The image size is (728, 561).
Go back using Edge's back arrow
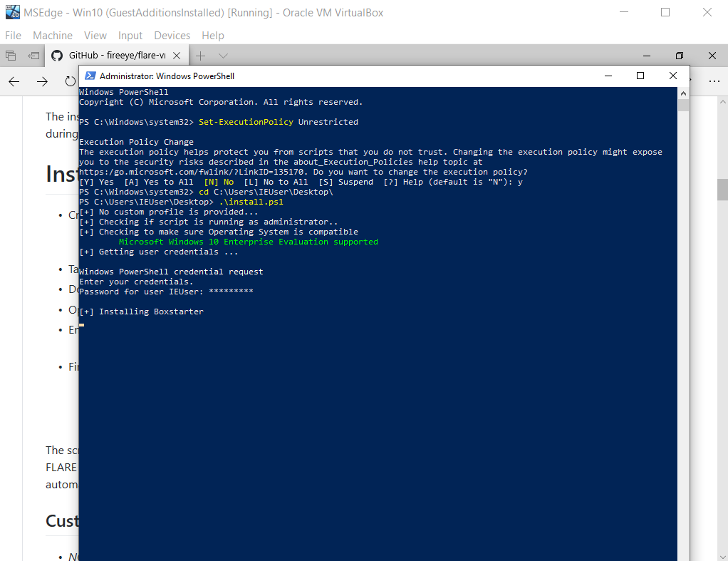coord(14,81)
